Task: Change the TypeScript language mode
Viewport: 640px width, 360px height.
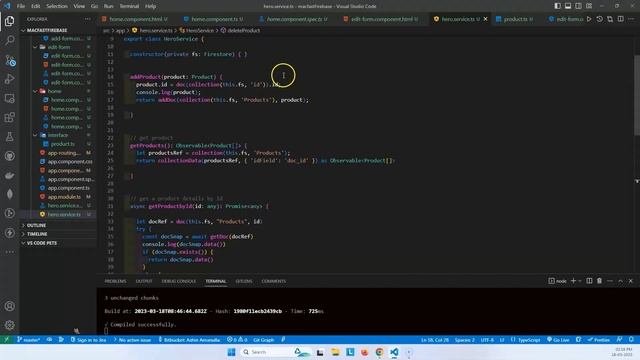Action: [x=529, y=340]
